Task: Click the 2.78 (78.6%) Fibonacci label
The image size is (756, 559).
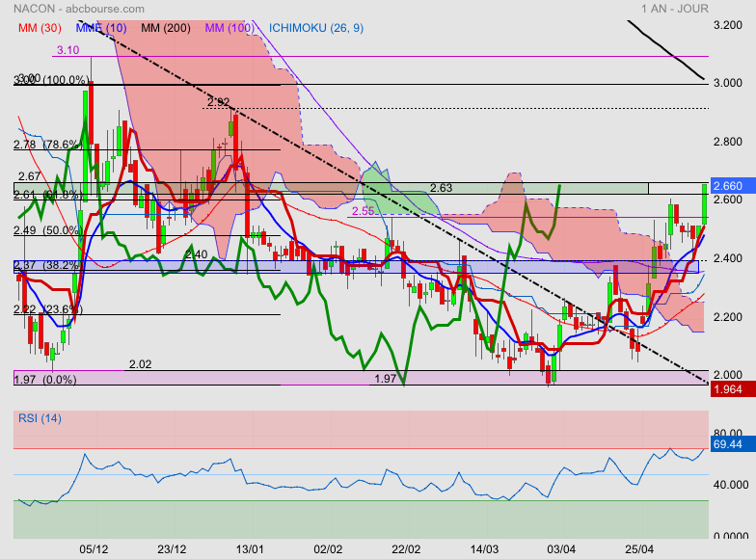Action: pyautogui.click(x=46, y=145)
